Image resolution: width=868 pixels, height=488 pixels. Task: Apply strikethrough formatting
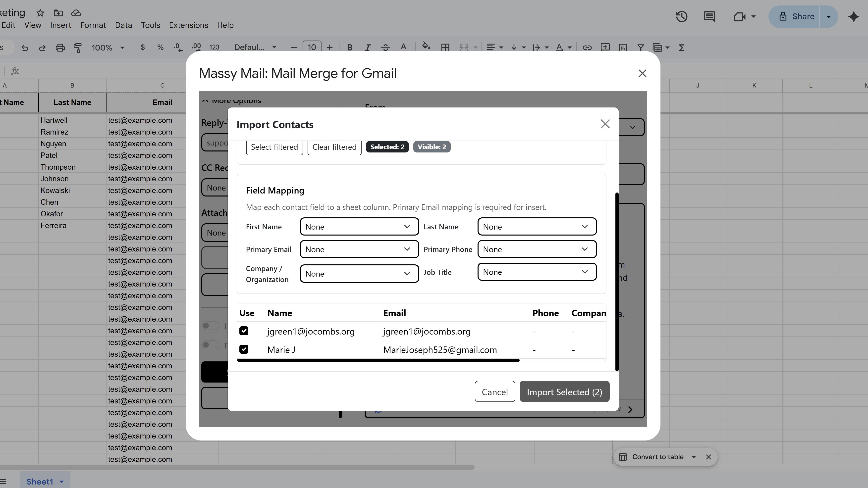tap(385, 48)
